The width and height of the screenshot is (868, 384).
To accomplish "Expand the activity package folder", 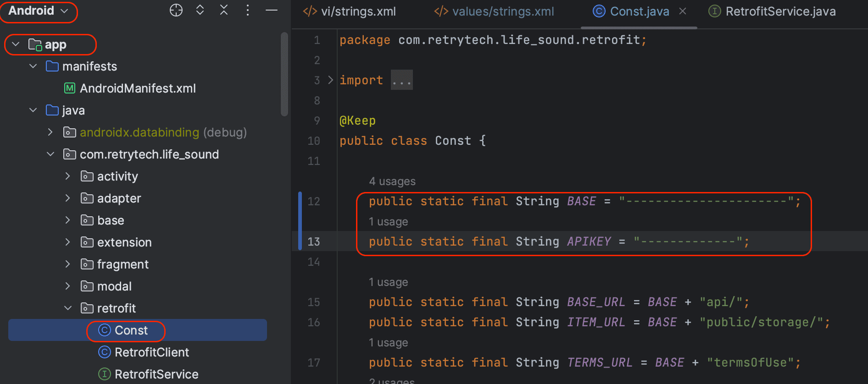I will [x=68, y=176].
